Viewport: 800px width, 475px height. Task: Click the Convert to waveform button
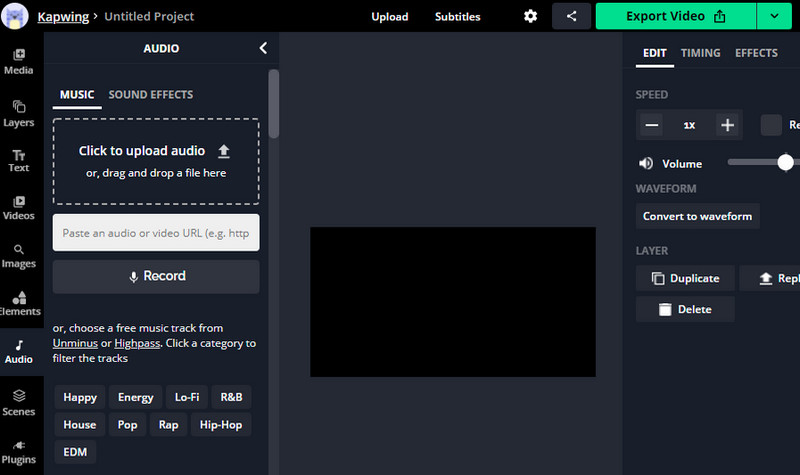coord(697,216)
